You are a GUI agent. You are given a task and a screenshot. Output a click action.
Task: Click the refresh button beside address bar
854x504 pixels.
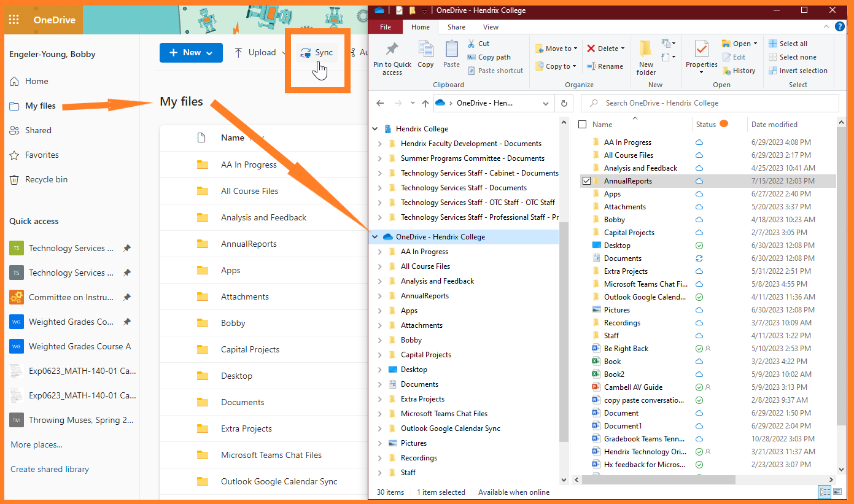pyautogui.click(x=564, y=103)
